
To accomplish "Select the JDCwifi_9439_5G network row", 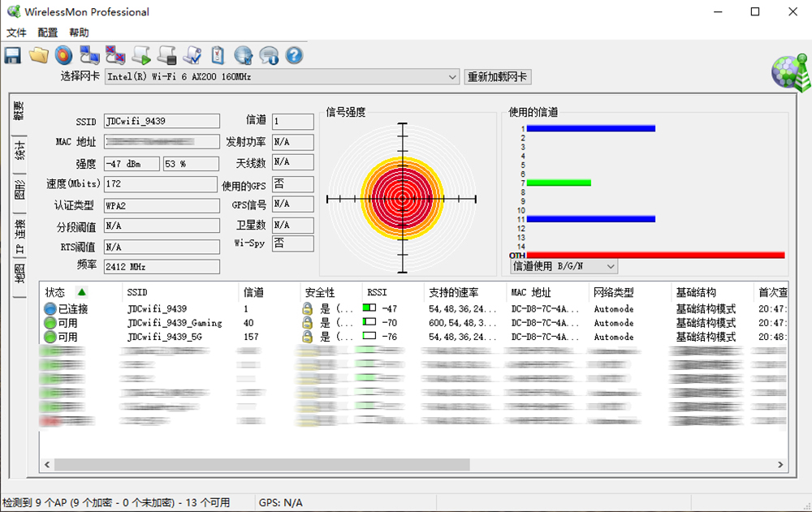I will (166, 336).
